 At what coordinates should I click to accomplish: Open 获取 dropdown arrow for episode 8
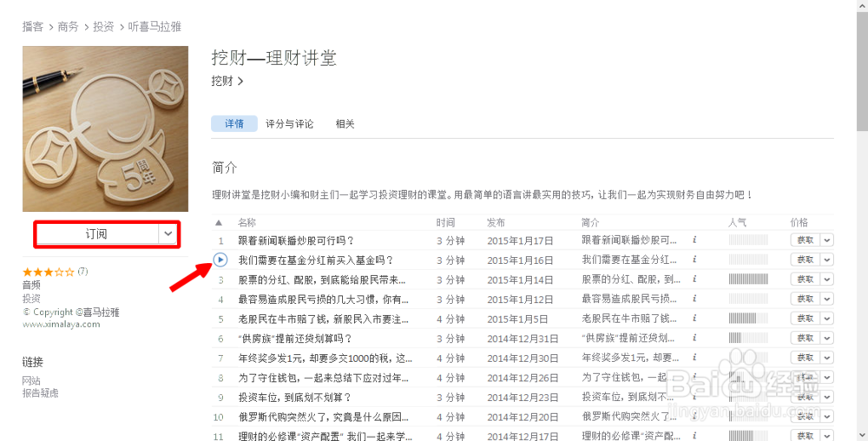[827, 378]
